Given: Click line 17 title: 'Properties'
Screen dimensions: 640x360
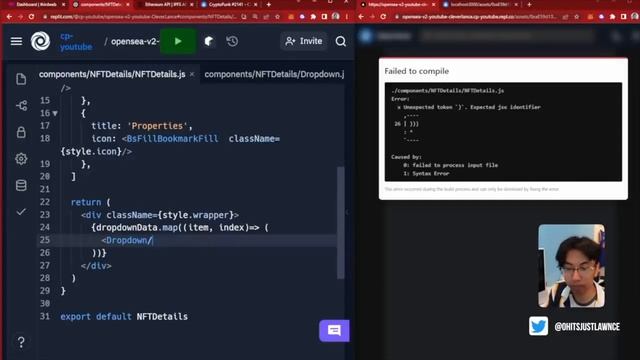Looking at the screenshot, I should [x=142, y=126].
